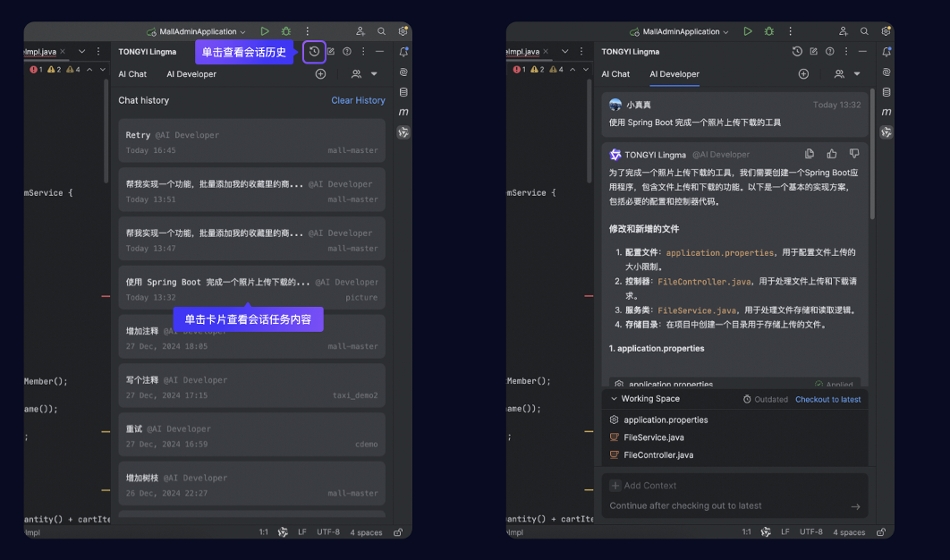The height and width of the screenshot is (560, 950).
Task: Open the 写个注释 history card
Action: coord(251,386)
